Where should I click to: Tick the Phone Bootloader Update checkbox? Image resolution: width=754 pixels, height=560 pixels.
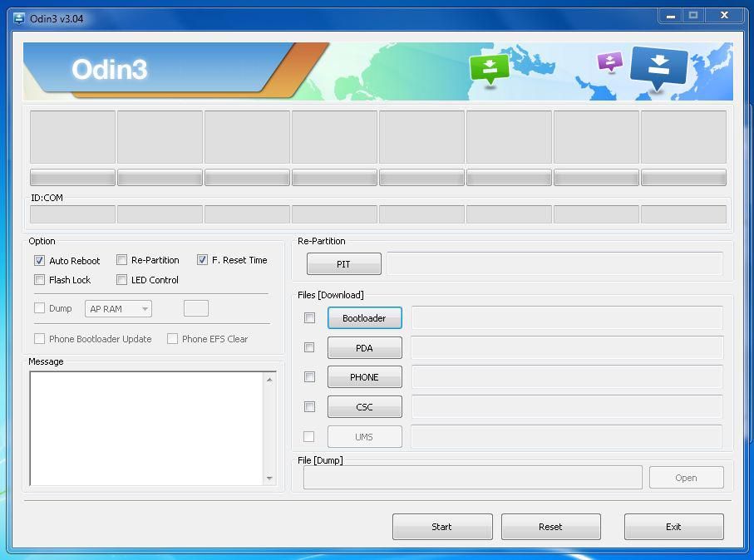(x=39, y=339)
